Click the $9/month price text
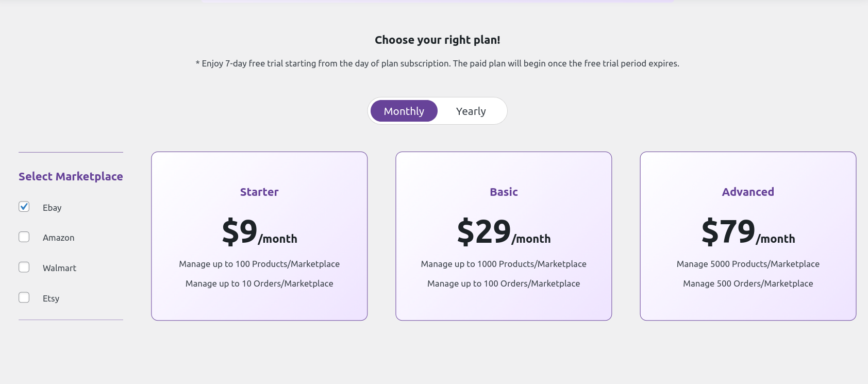 [x=259, y=233]
